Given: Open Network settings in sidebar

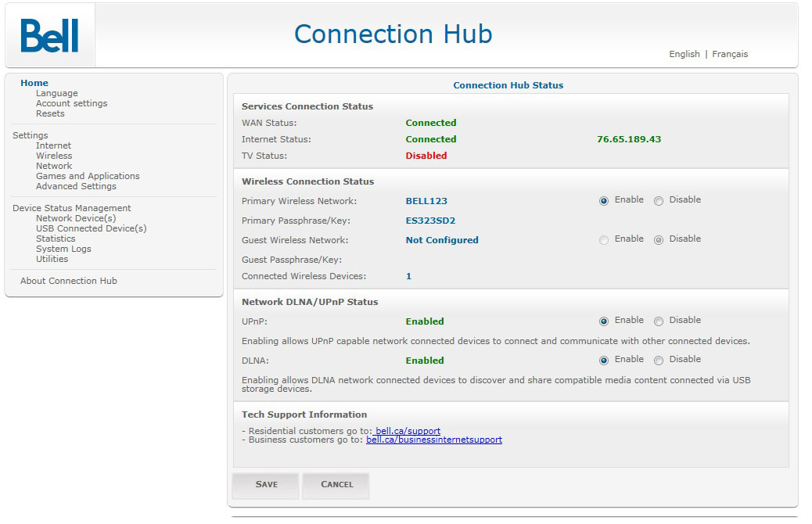Looking at the screenshot, I should [x=54, y=166].
